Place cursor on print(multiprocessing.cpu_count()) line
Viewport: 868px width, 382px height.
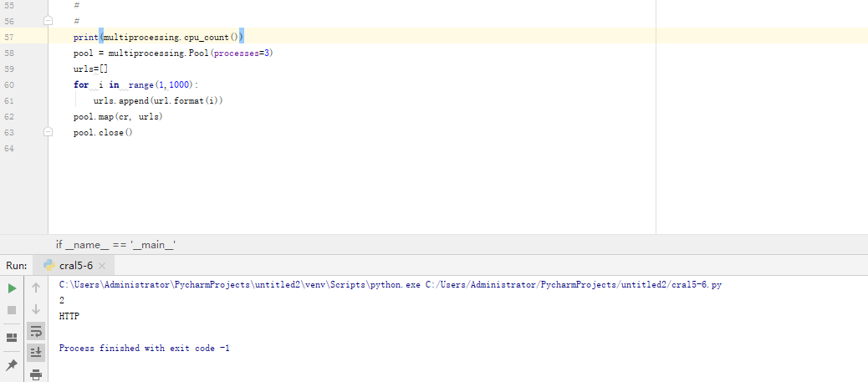click(158, 37)
